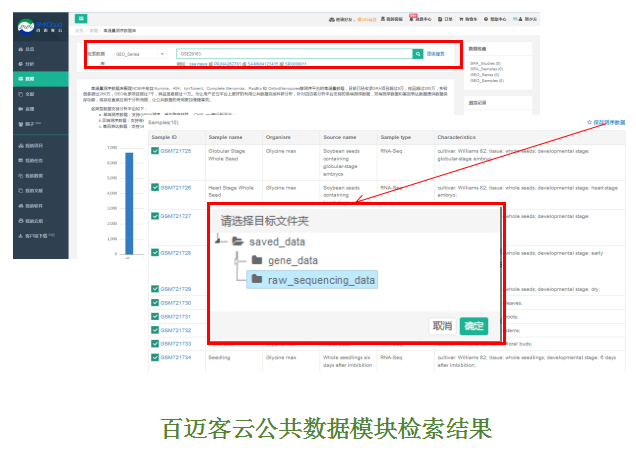636x468 pixels.
Task: Click the green search magnifier button
Action: pos(417,54)
